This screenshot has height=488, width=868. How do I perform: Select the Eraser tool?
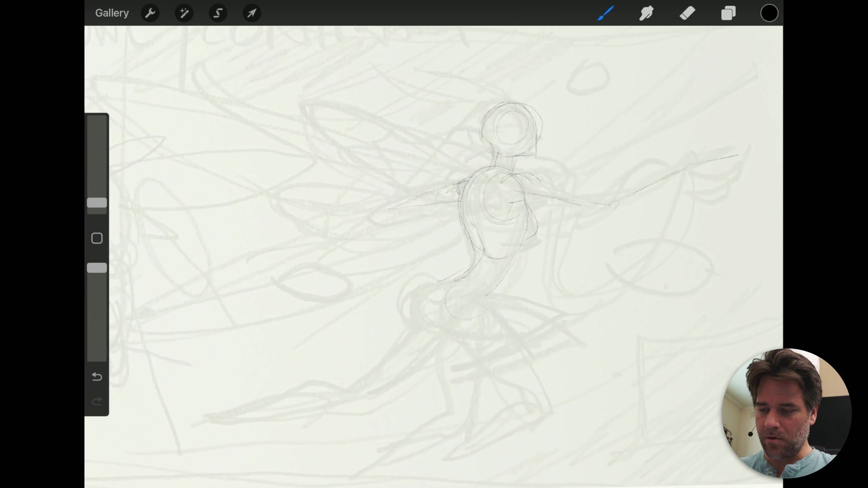point(687,13)
